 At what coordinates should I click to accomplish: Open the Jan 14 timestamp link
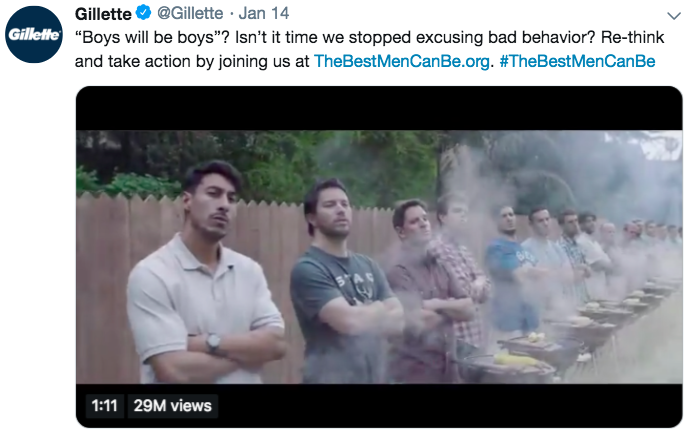coord(263,15)
